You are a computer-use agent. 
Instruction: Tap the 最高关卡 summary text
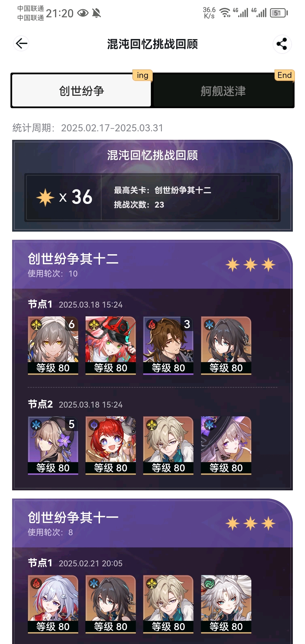163,190
